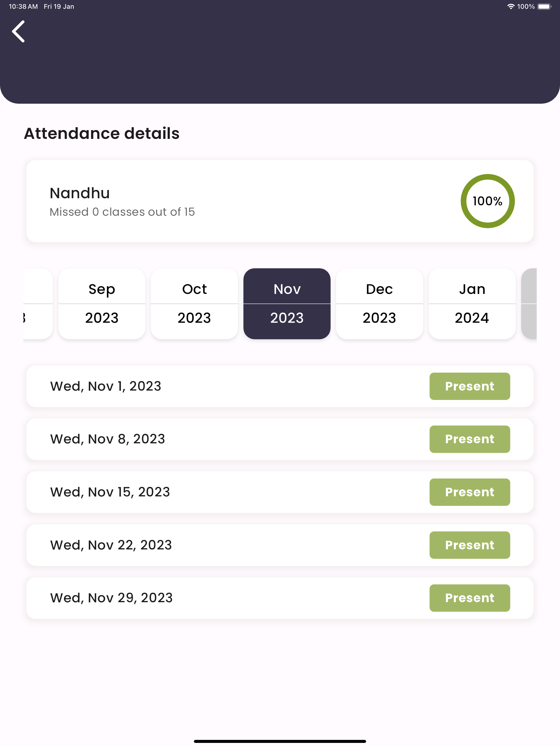
Task: Click Present badge for Nov 22, 2023
Action: (x=469, y=545)
